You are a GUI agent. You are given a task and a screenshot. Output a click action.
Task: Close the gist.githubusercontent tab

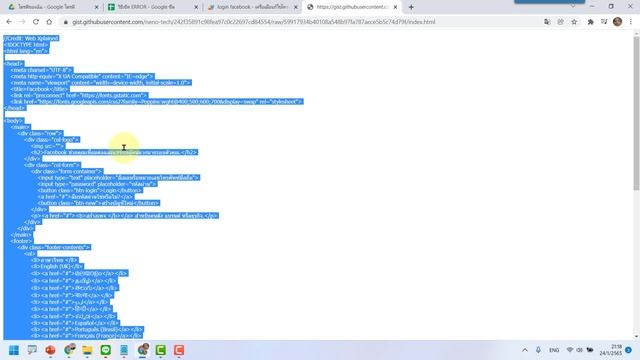click(395, 7)
